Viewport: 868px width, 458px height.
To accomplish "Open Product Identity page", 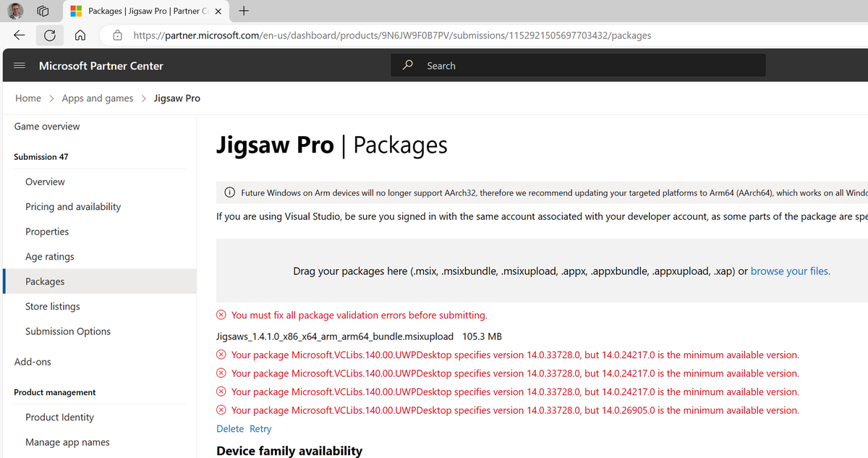I will pos(59,417).
